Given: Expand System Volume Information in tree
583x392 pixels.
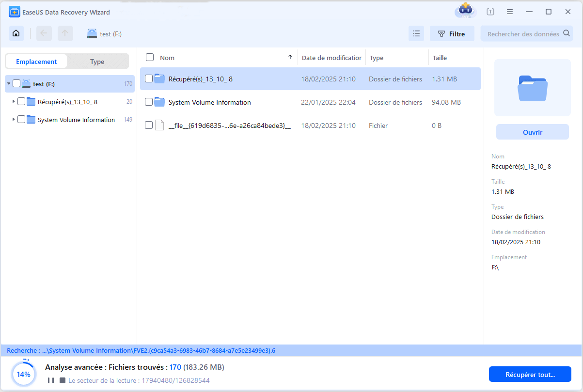Looking at the screenshot, I should 13,120.
